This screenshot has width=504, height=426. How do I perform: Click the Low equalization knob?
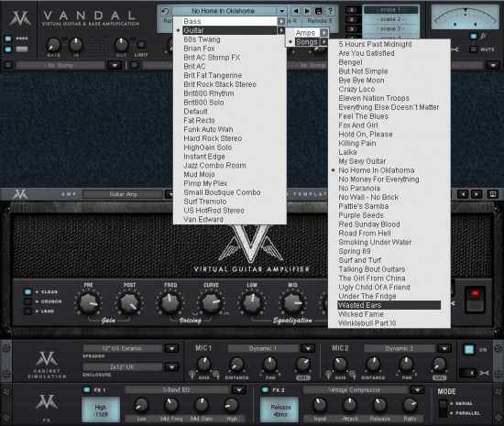[x=252, y=303]
